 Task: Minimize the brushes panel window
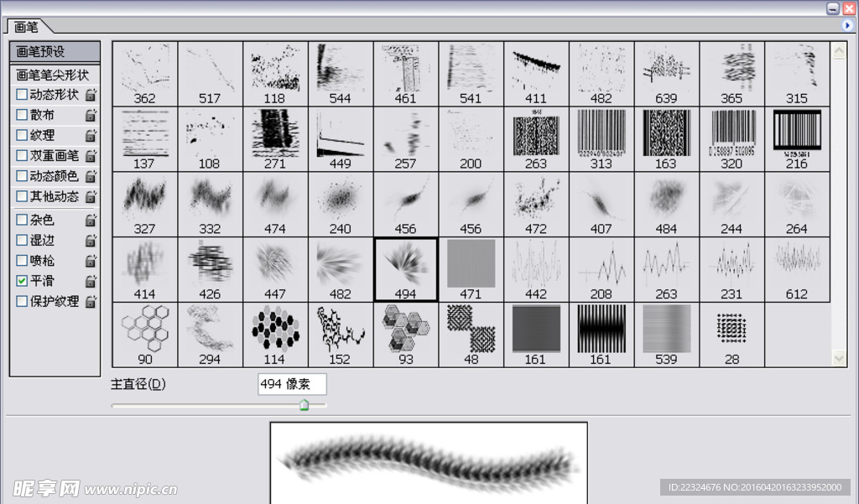pyautogui.click(x=833, y=8)
